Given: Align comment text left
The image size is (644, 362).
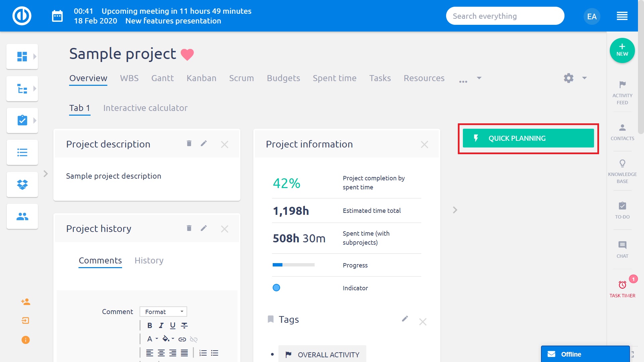Looking at the screenshot, I should 150,353.
